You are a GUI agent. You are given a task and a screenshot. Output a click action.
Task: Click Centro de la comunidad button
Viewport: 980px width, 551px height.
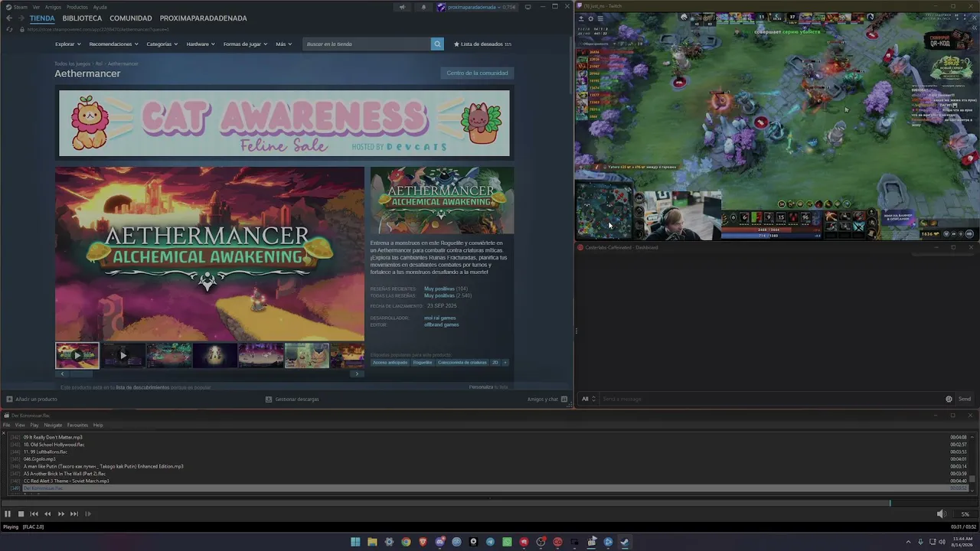click(477, 73)
